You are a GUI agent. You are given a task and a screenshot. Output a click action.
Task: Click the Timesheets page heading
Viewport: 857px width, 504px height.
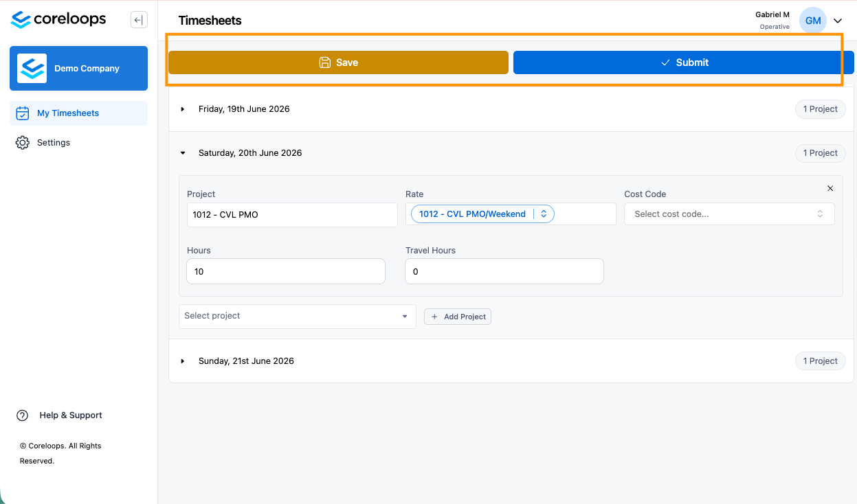pos(210,21)
